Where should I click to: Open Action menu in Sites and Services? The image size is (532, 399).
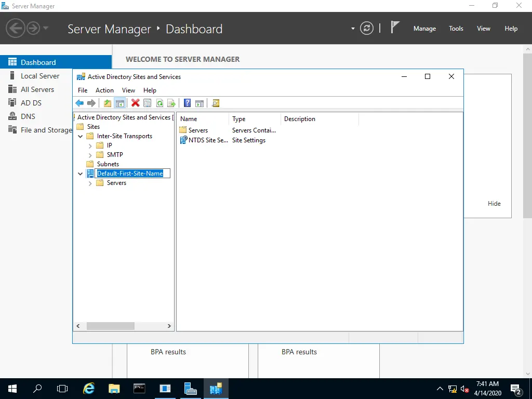[104, 90]
